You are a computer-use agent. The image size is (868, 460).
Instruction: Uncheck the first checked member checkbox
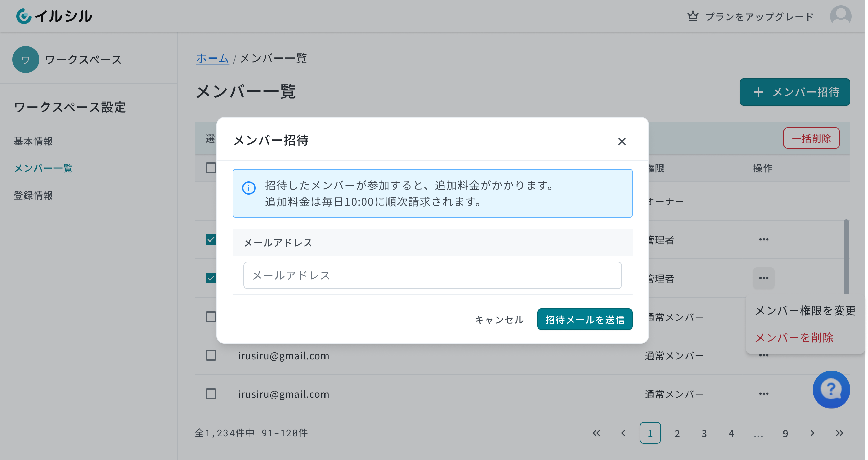pyautogui.click(x=211, y=239)
